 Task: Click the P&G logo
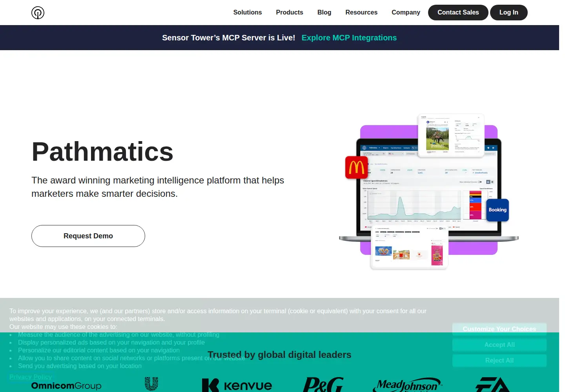[x=323, y=385]
